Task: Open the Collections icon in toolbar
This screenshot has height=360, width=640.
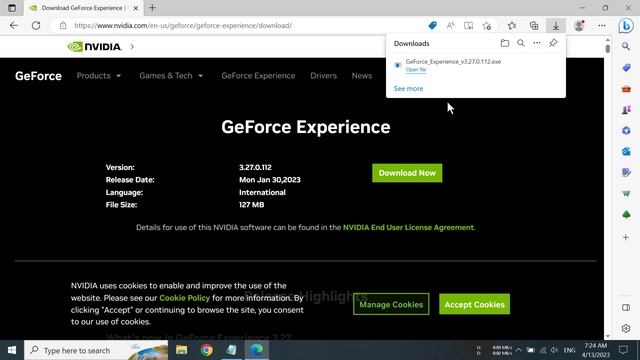Action: (x=534, y=25)
